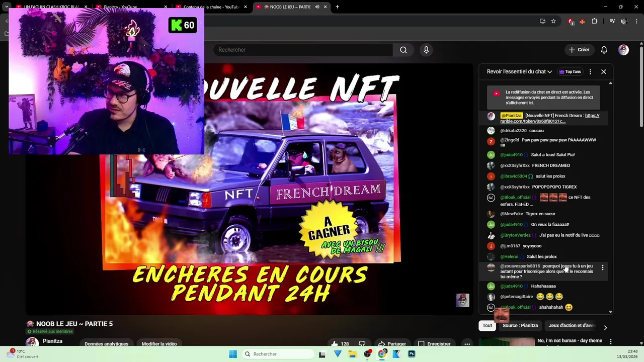The height and width of the screenshot is (362, 644).
Task: Click the page vertical scrollbar
Action: click(641, 85)
